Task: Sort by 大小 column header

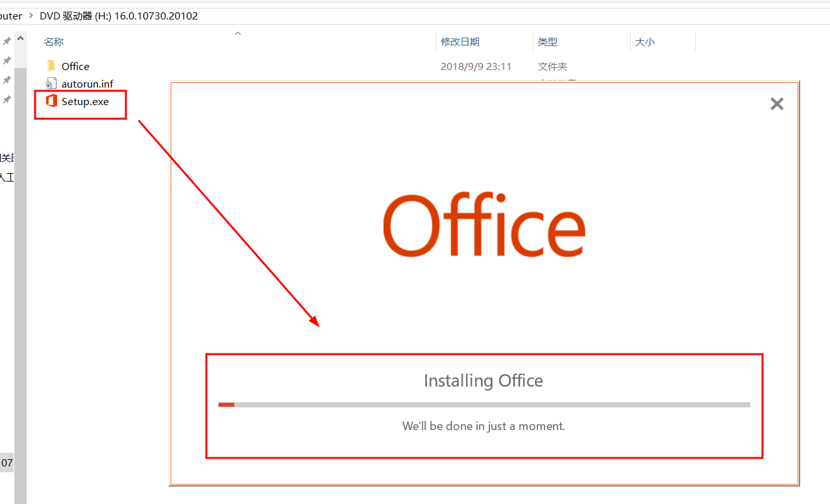Action: pos(645,42)
